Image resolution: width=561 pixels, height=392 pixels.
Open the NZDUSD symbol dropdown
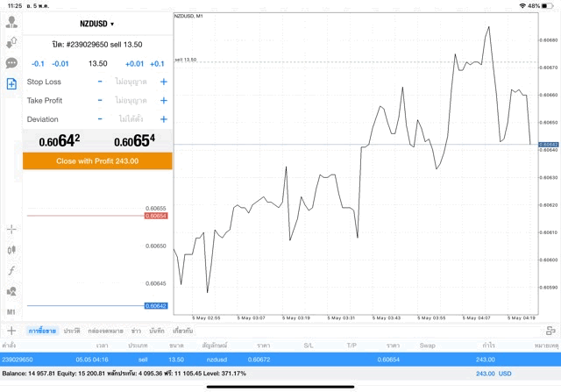[x=96, y=24]
